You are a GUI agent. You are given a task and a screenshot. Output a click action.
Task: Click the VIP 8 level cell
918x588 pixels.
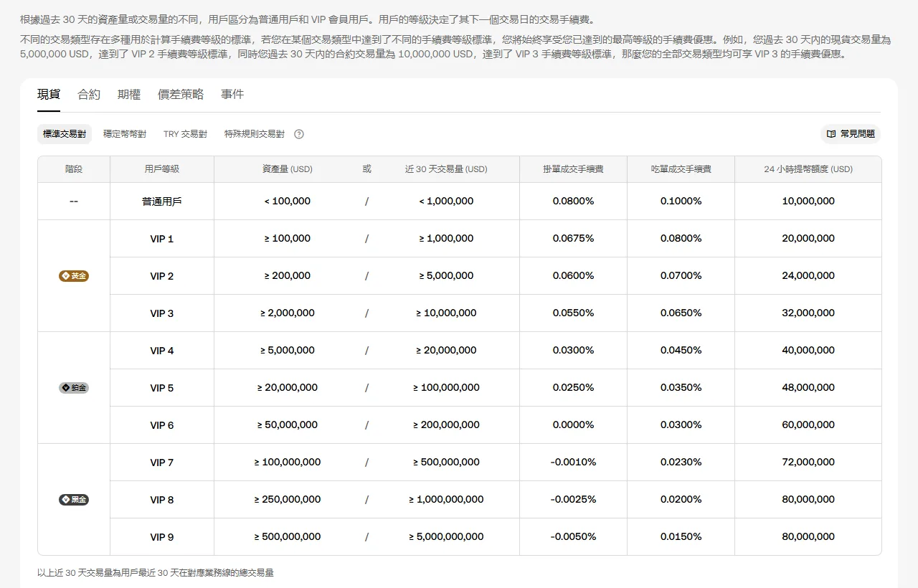pyautogui.click(x=162, y=500)
